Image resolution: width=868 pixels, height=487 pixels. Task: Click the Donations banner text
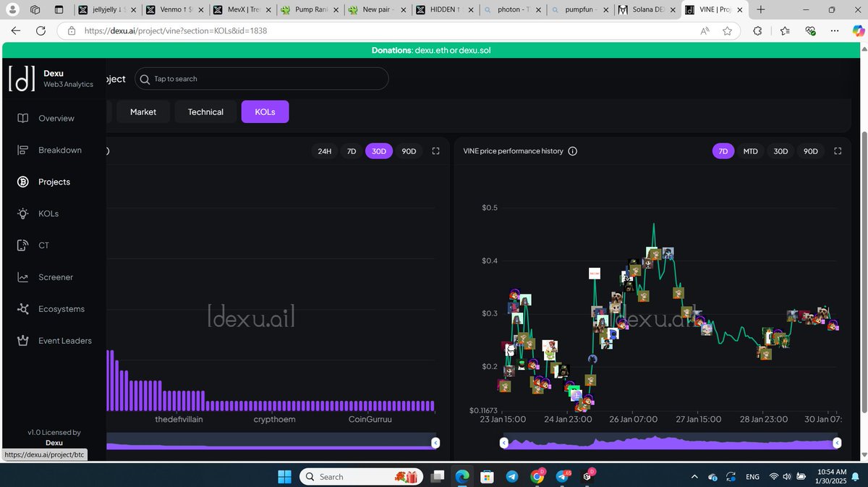pyautogui.click(x=431, y=51)
